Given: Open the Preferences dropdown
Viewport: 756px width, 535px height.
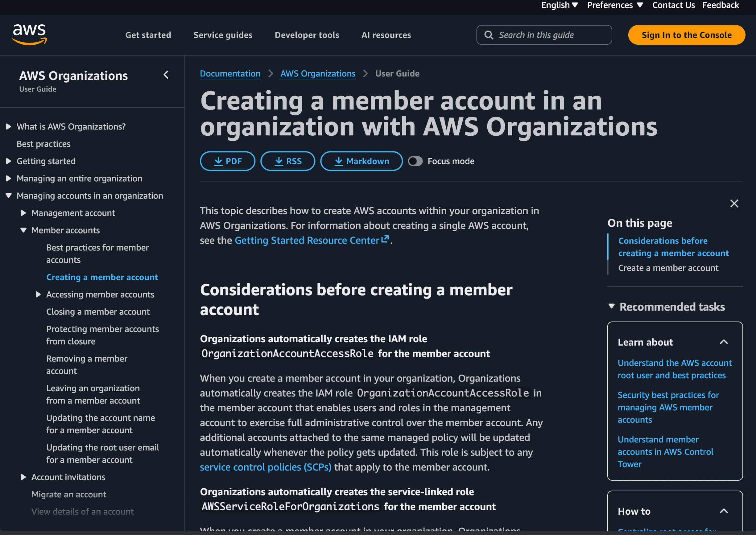Looking at the screenshot, I should tap(615, 5).
